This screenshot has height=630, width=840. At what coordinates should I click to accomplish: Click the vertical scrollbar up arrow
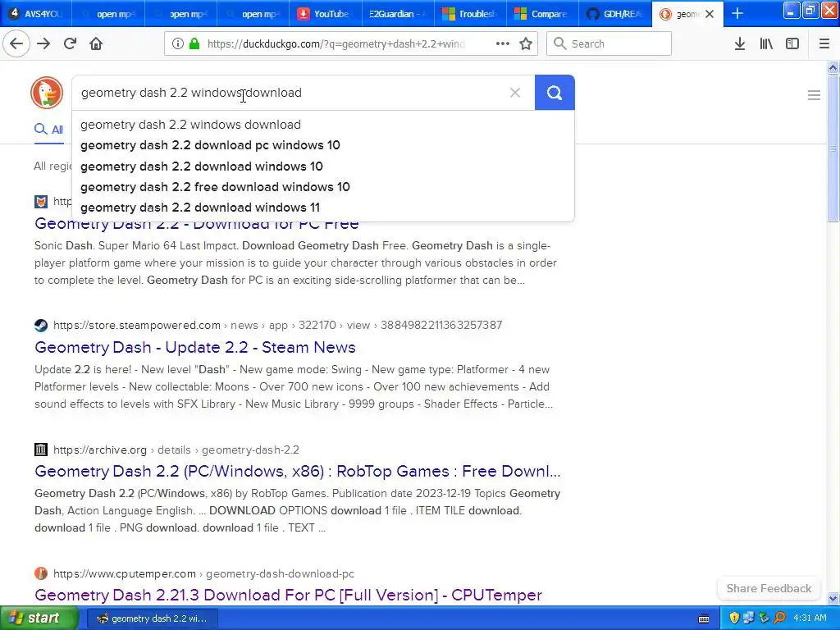[x=833, y=67]
